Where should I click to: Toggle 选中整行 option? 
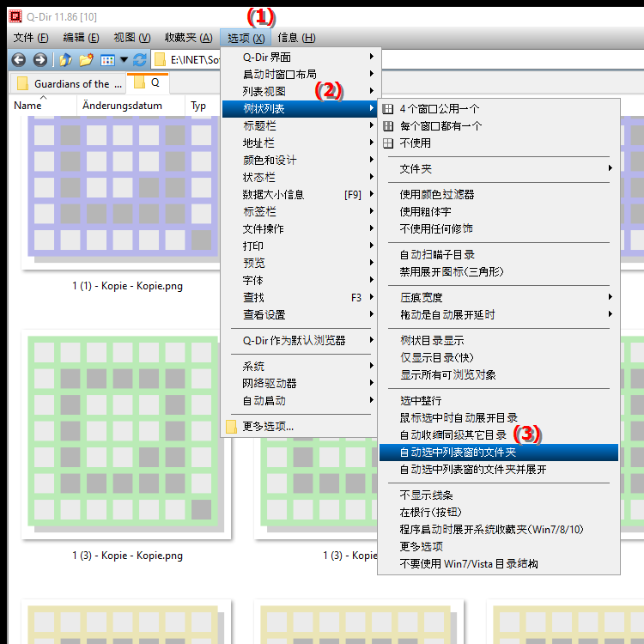(x=498, y=401)
